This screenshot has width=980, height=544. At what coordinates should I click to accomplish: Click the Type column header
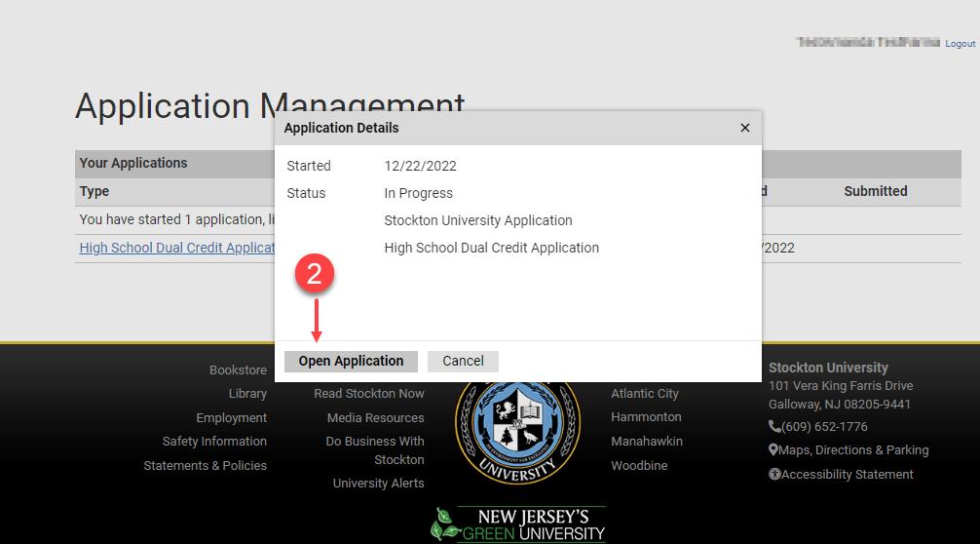click(94, 191)
